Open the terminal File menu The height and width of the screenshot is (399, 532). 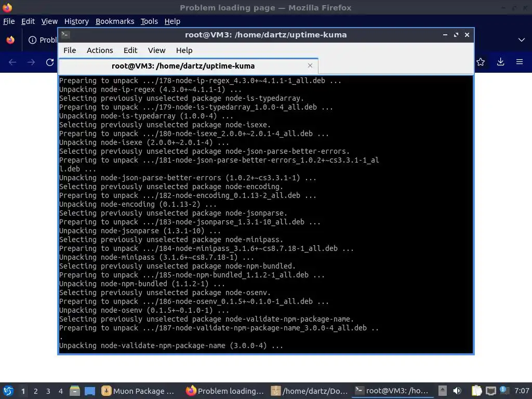coord(70,50)
